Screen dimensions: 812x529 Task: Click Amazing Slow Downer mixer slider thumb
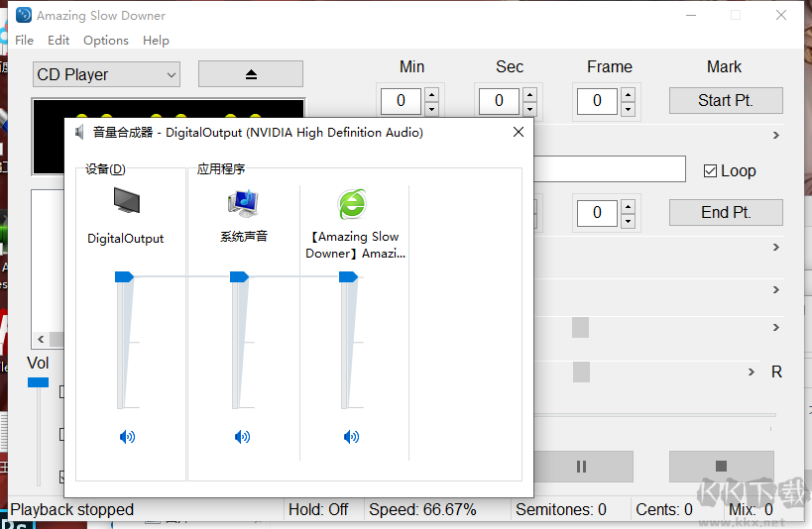[349, 277]
